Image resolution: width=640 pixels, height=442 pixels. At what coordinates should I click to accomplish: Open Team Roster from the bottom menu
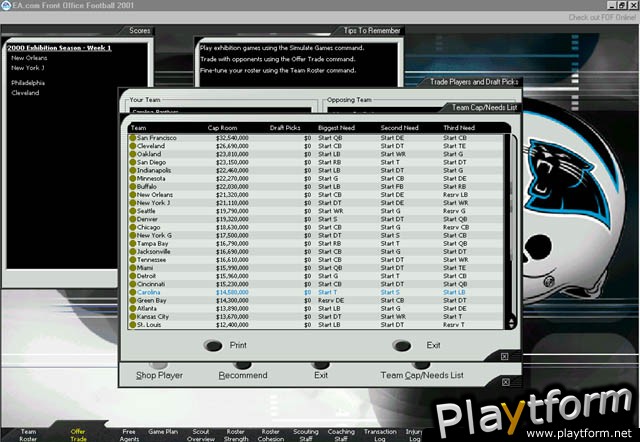[x=28, y=435]
